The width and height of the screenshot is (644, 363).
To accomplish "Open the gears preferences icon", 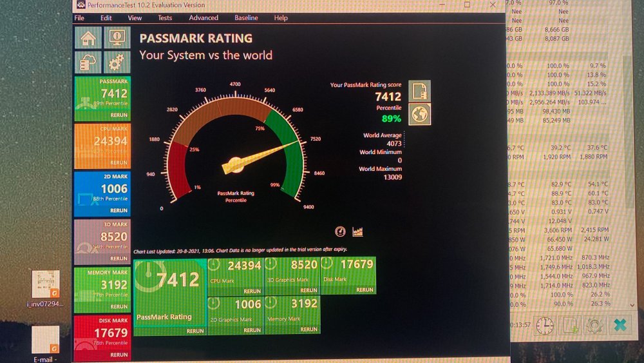I will [117, 62].
